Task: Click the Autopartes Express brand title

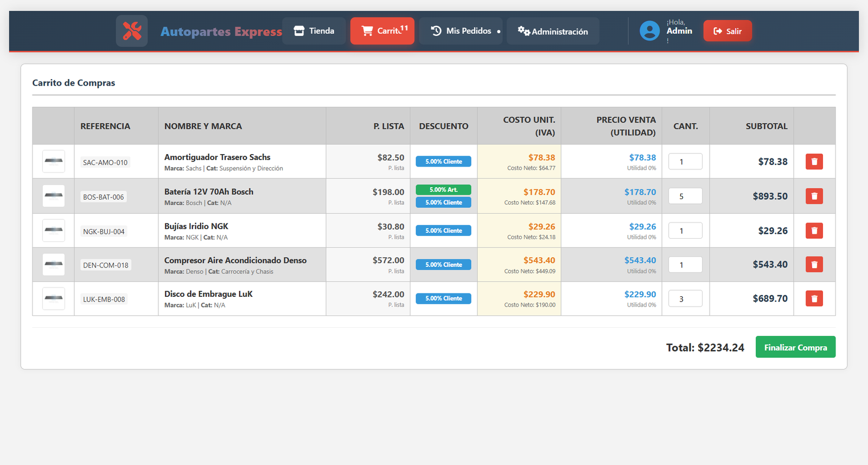Action: [221, 31]
